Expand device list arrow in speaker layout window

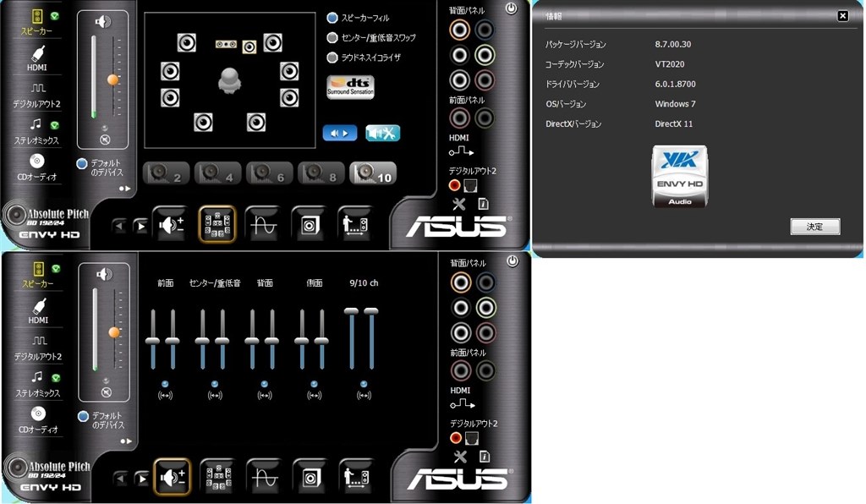pos(125,189)
